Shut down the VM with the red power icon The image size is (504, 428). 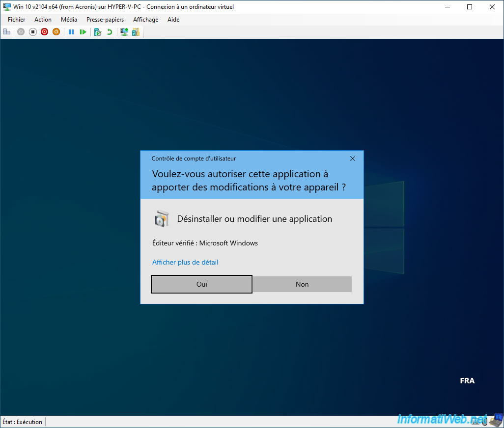click(x=44, y=32)
